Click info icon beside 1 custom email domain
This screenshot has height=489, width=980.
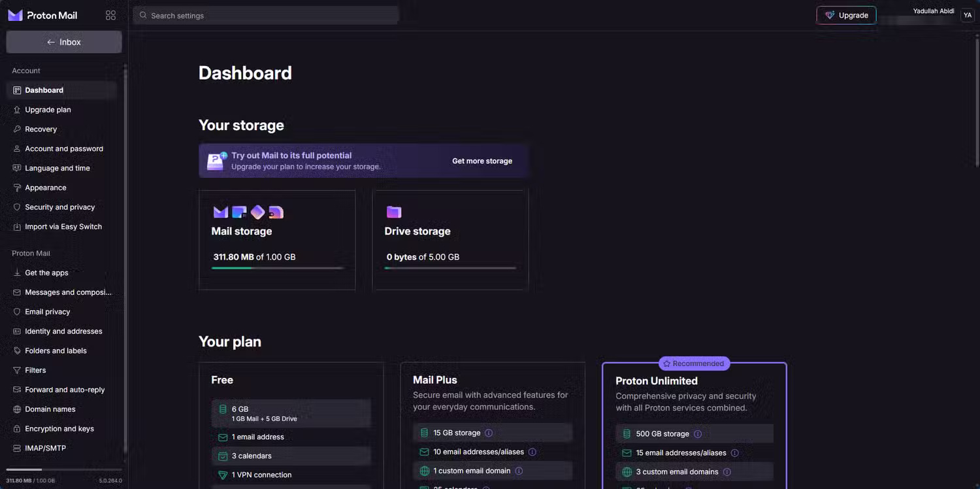519,471
